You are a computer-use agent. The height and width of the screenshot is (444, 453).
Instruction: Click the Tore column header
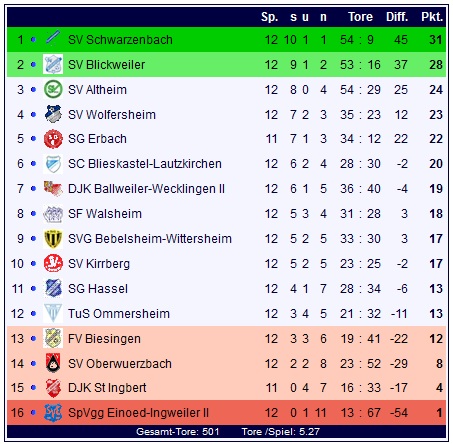pos(360,16)
